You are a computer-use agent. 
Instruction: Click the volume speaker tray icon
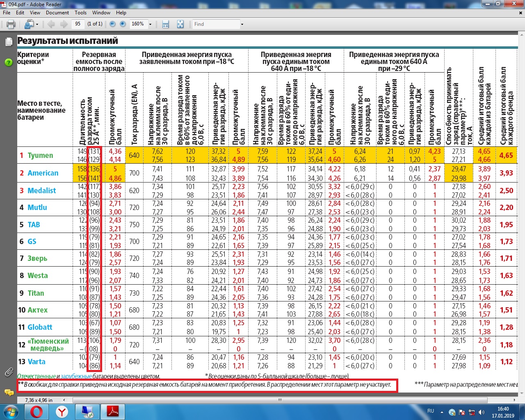pyautogui.click(x=482, y=412)
